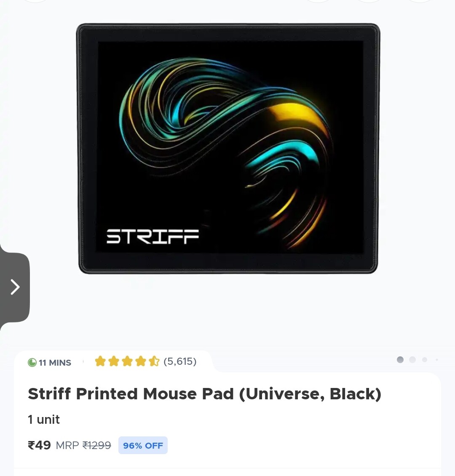Select the second rating star
The height and width of the screenshot is (476, 455).
coord(114,361)
